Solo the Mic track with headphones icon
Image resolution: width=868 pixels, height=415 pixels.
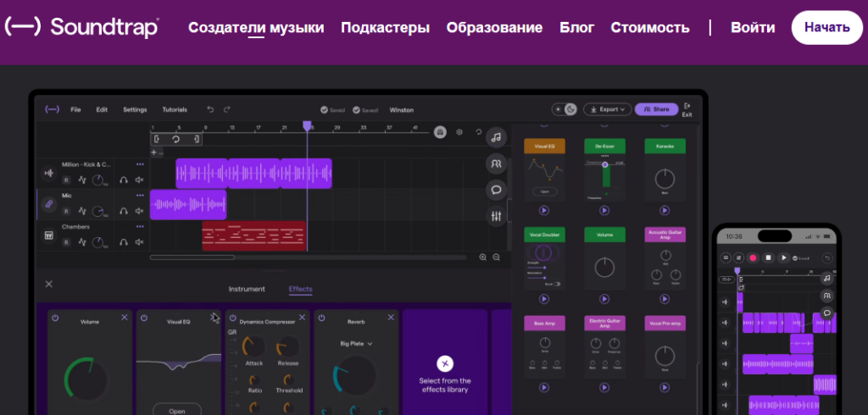coord(124,211)
